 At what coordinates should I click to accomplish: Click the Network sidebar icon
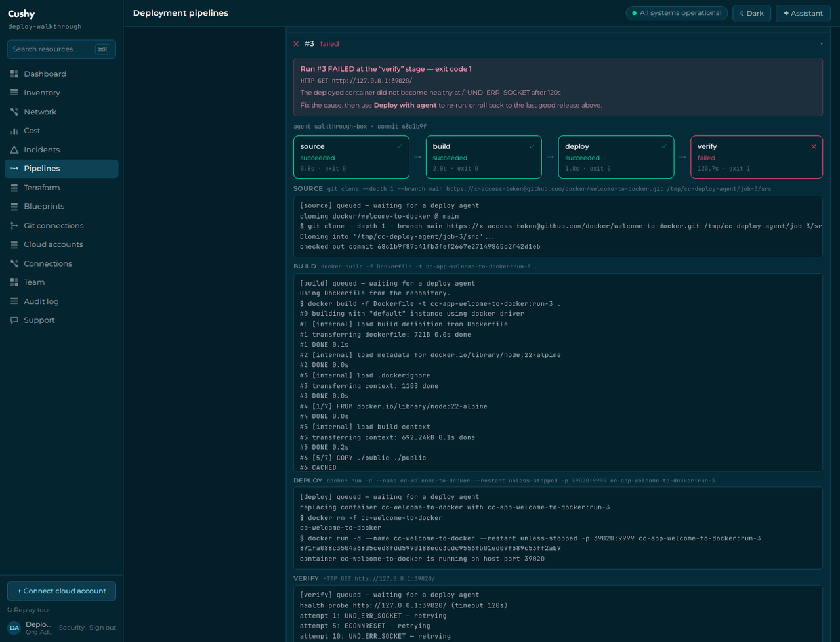coord(14,112)
